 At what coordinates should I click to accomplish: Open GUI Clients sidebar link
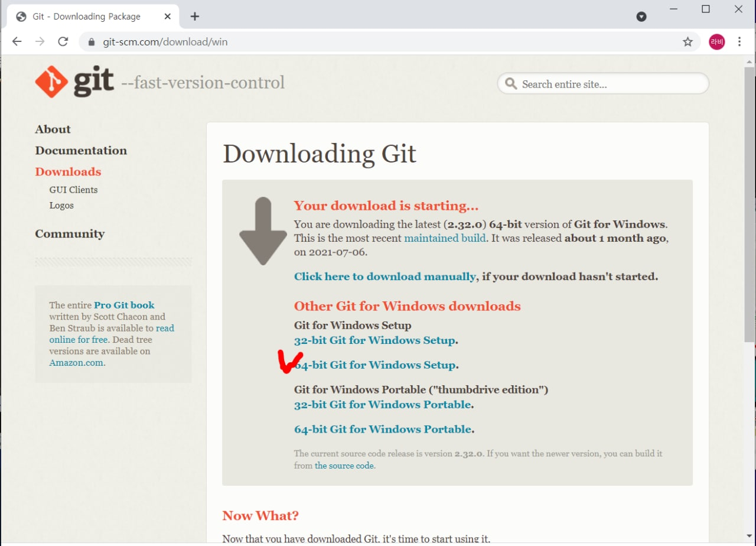(x=73, y=190)
